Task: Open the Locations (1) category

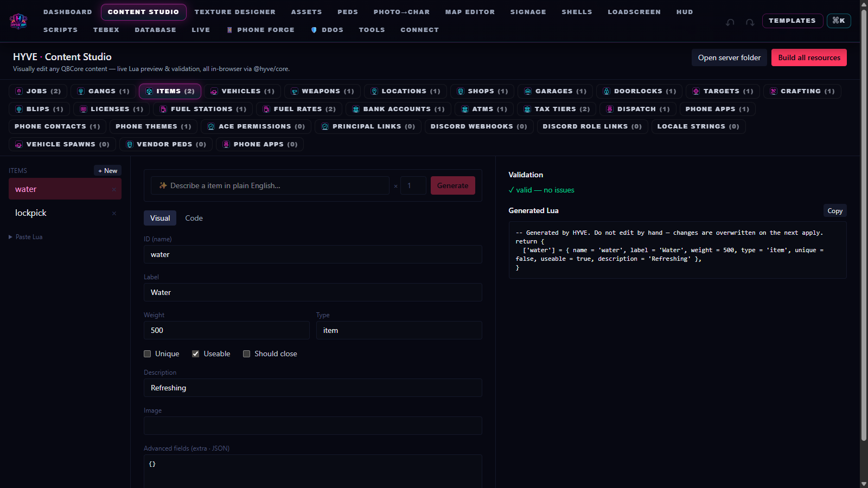Action: point(405,91)
